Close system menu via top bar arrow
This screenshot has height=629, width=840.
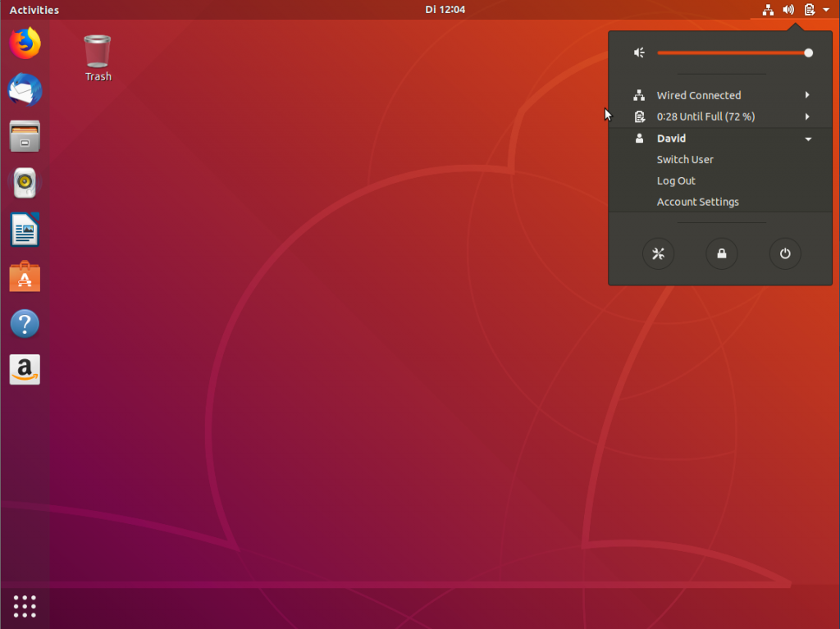pos(826,10)
